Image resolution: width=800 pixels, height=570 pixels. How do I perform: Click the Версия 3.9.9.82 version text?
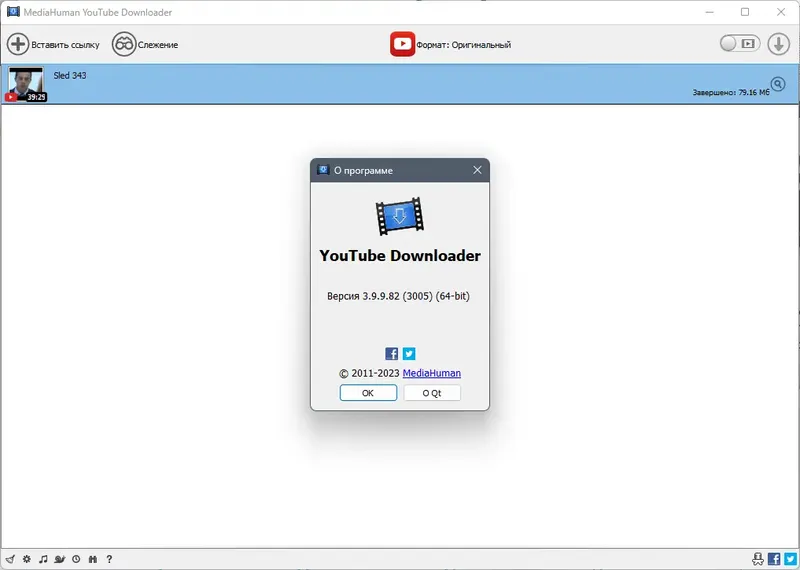[398, 296]
